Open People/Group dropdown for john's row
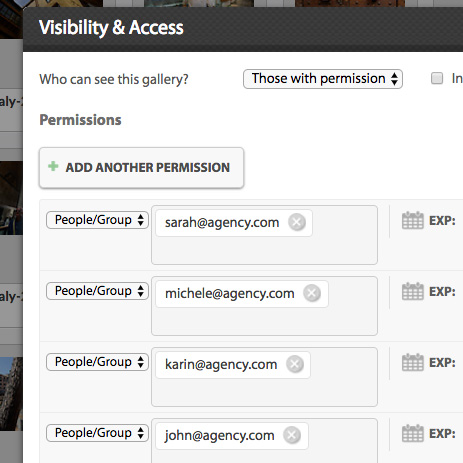The width and height of the screenshot is (463, 463). coord(97,433)
